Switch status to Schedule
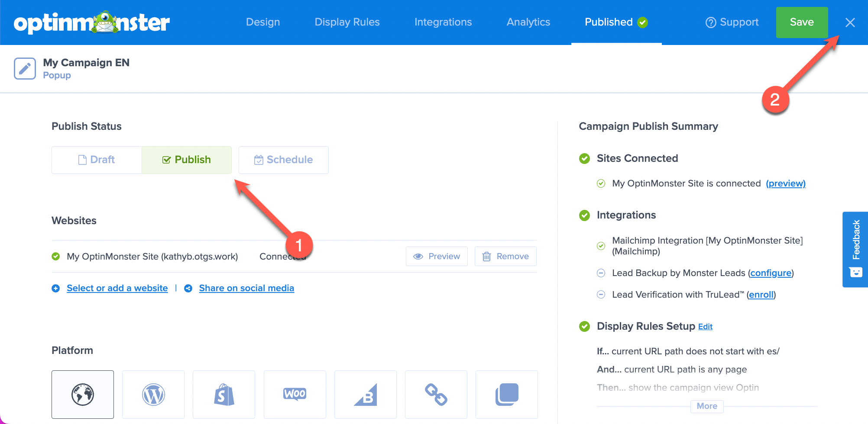Image resolution: width=868 pixels, height=424 pixels. pyautogui.click(x=284, y=160)
